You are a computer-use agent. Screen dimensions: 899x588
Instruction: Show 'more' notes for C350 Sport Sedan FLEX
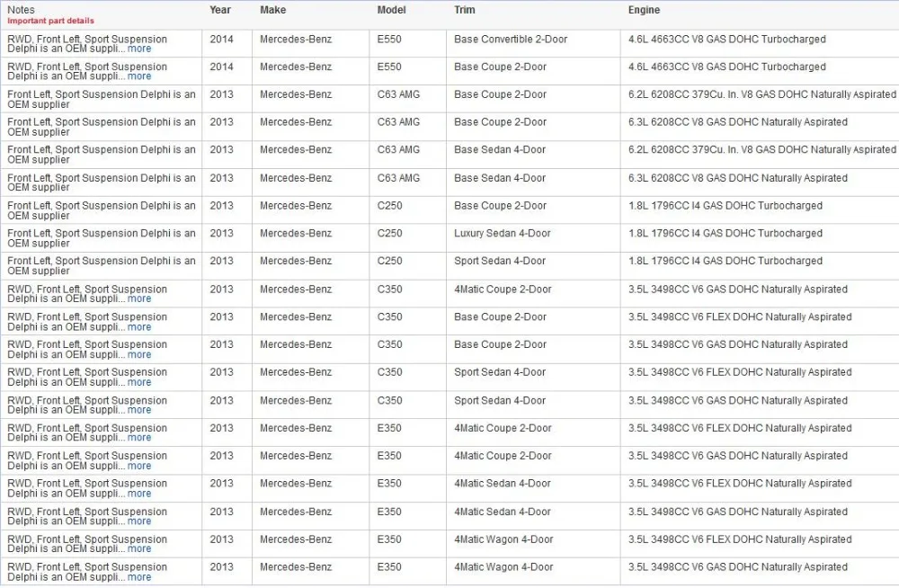(139, 383)
